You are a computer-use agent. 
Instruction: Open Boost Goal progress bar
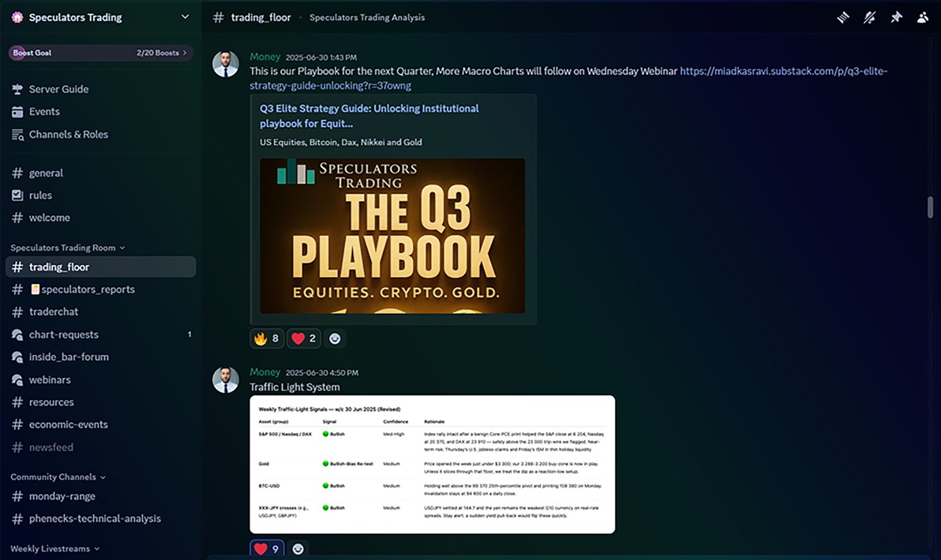101,53
